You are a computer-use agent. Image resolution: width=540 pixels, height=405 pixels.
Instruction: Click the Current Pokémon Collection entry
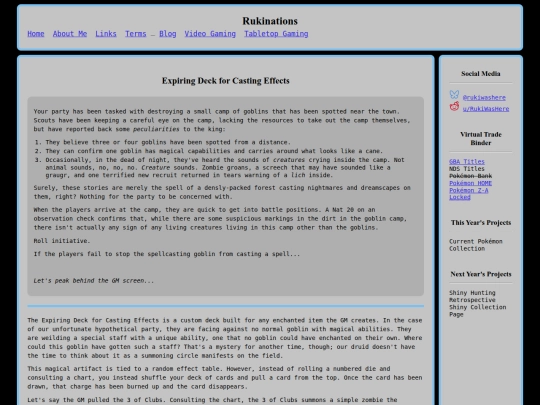pos(476,245)
